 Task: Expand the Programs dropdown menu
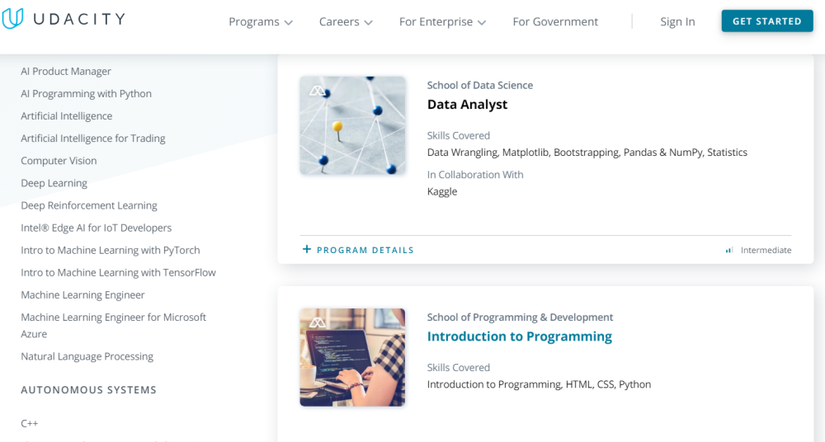(260, 22)
